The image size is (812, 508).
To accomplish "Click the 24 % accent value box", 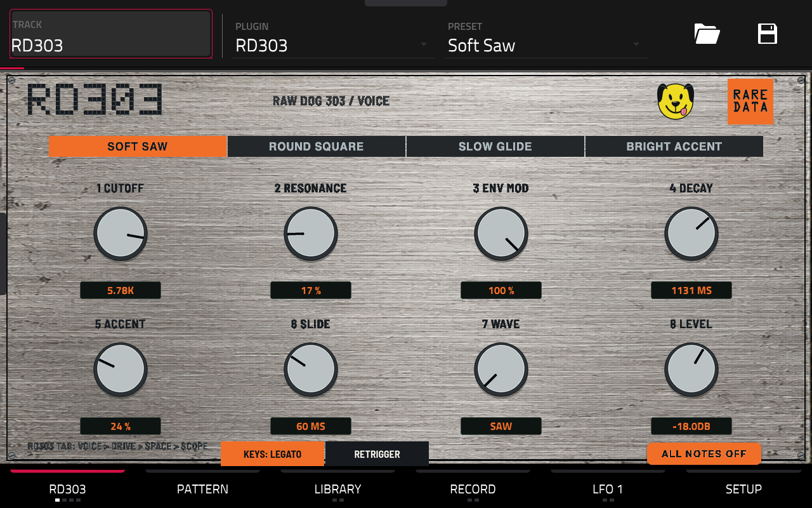I will click(x=121, y=426).
